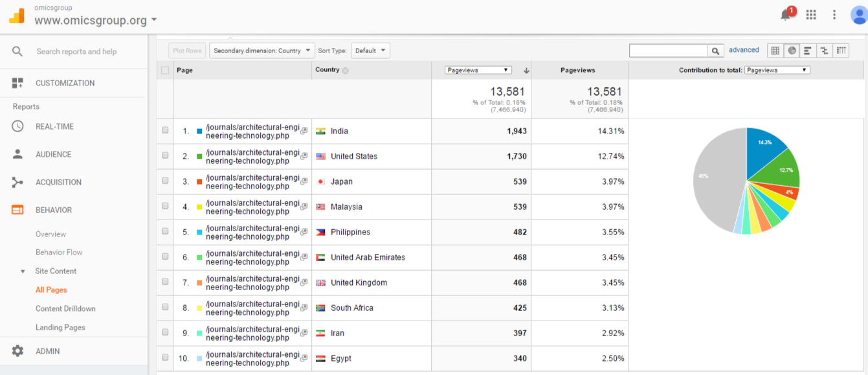Screen dimensions: 868x375
Task: Click the advanced filter link
Action: pyautogui.click(x=744, y=50)
